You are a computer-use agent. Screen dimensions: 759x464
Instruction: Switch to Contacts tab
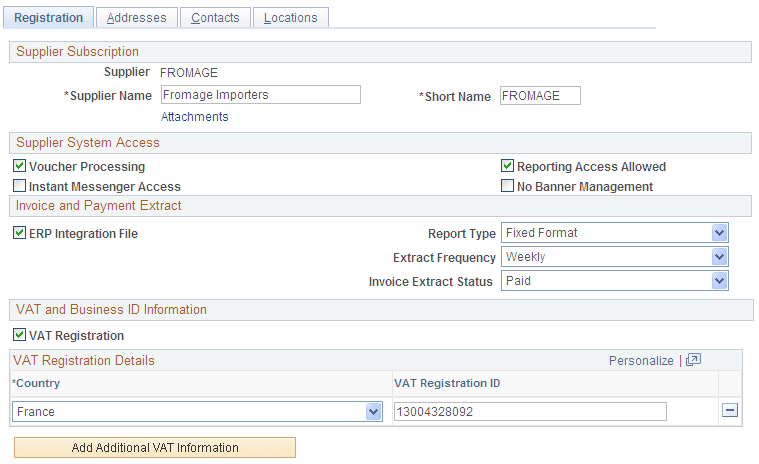tap(215, 18)
